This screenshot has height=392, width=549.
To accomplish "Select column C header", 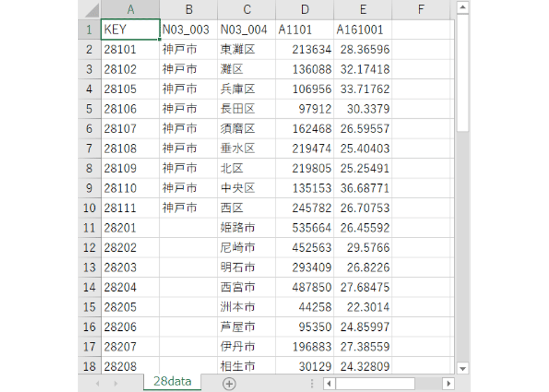I will tap(247, 10).
